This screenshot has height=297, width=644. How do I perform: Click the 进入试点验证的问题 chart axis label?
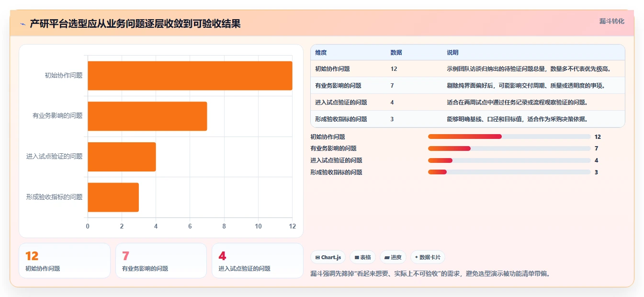click(55, 156)
